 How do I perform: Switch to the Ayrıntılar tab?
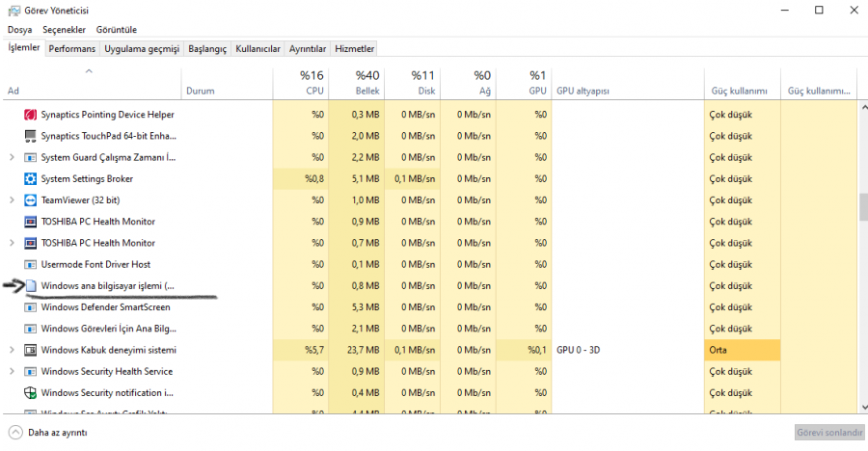(308, 49)
